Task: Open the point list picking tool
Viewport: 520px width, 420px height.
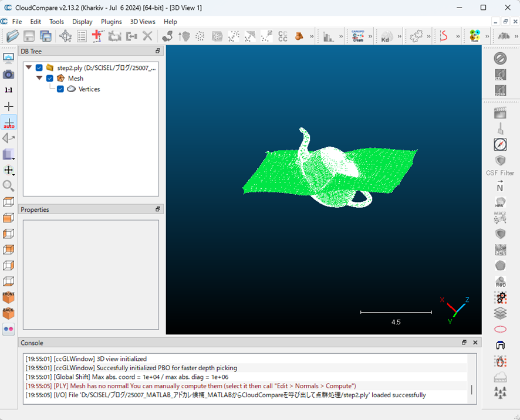Action: pyautogui.click(x=82, y=36)
